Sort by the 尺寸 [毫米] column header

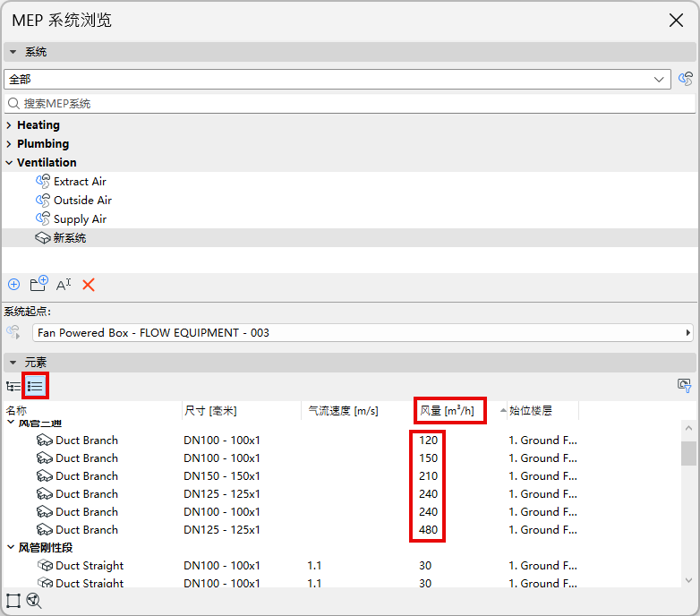click(x=242, y=411)
